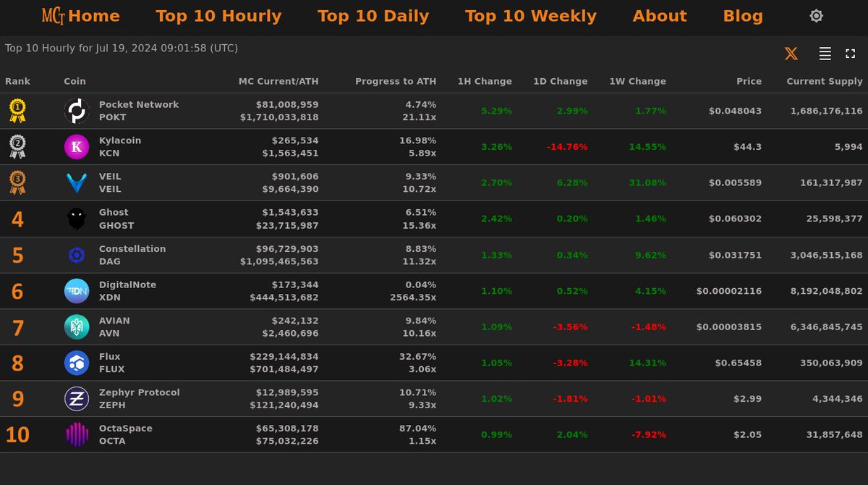The image size is (868, 485).
Task: Click rank number 10
Action: click(17, 435)
